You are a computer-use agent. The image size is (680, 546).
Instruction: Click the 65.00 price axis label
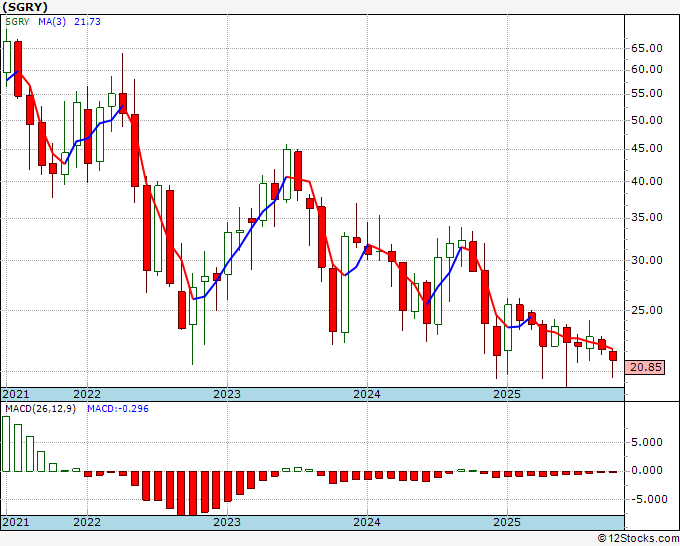(646, 48)
